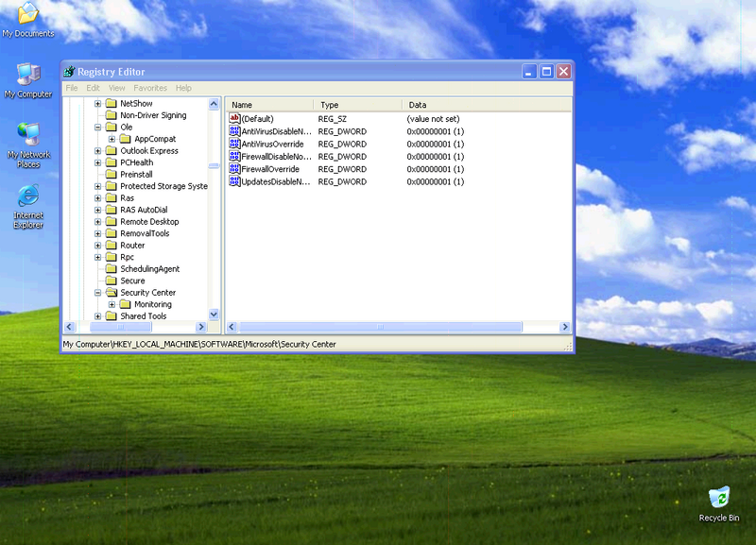Click the tree pane horizontal scrollbar thumb

pyautogui.click(x=121, y=327)
